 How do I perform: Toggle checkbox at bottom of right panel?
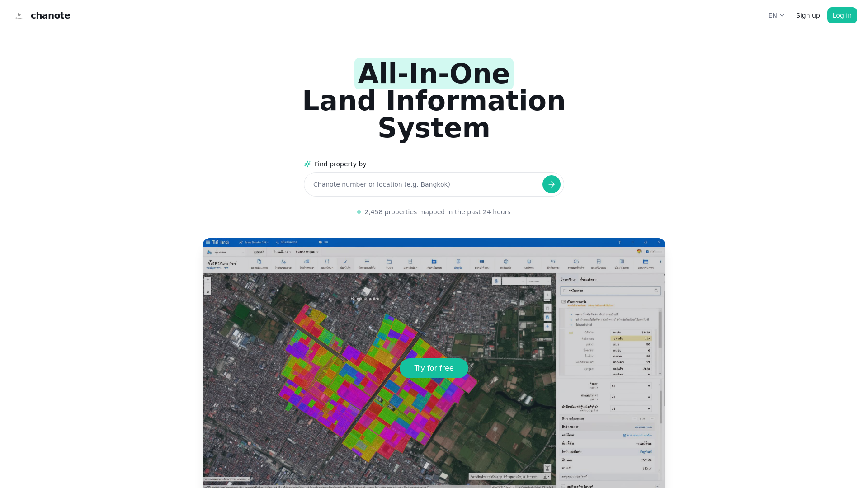(x=563, y=486)
